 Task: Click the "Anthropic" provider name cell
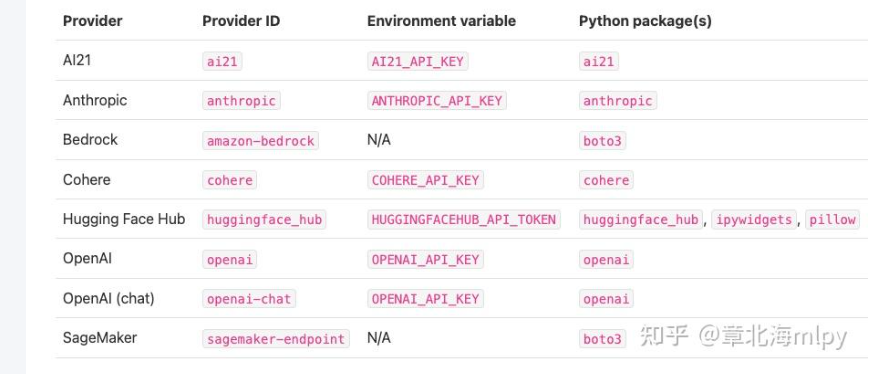tap(95, 100)
